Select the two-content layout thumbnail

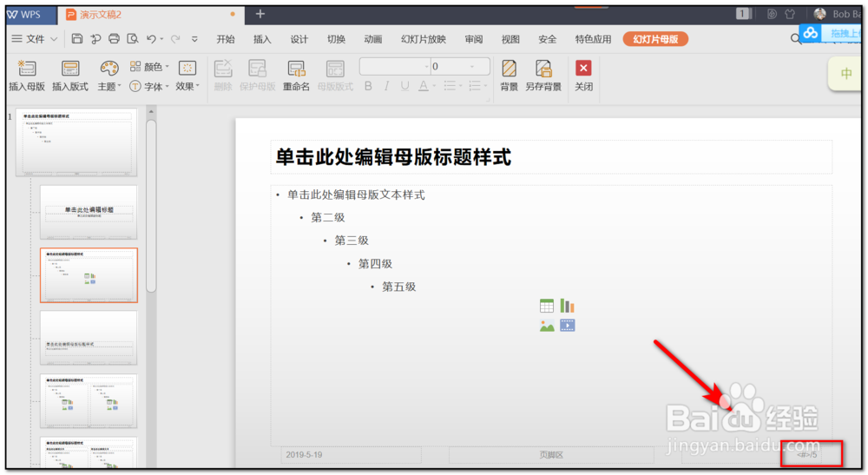tap(89, 401)
